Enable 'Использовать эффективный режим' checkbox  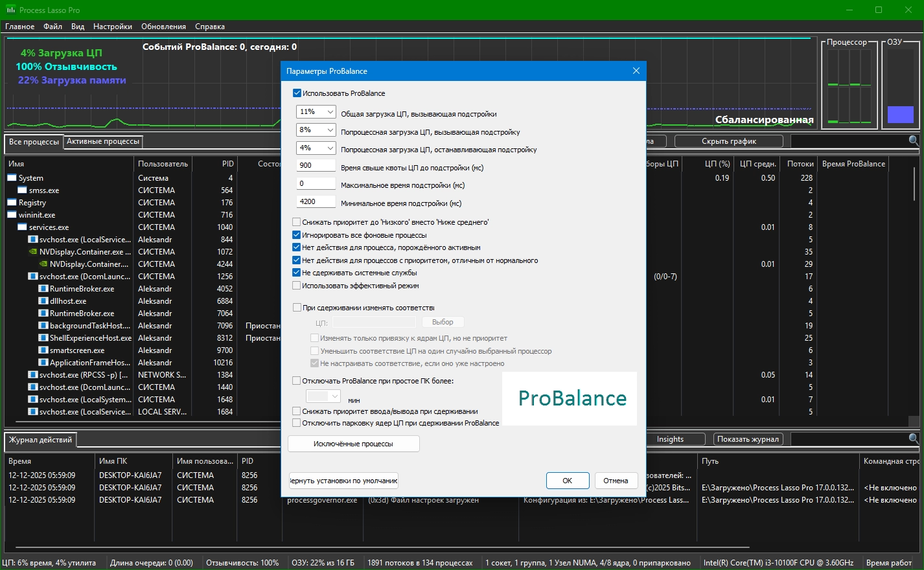(x=297, y=286)
